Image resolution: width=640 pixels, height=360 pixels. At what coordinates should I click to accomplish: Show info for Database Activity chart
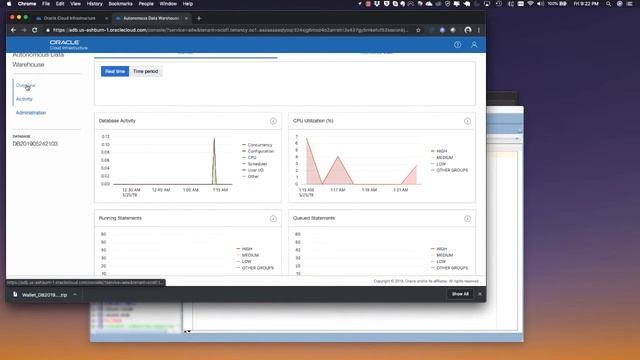tap(273, 121)
